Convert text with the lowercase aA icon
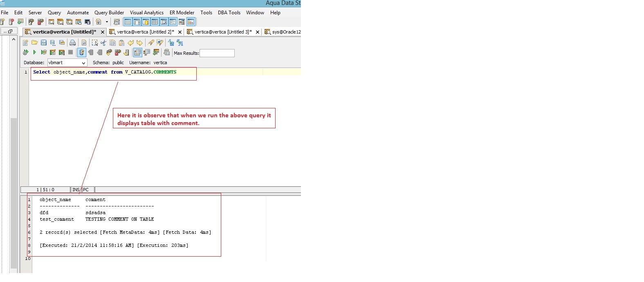This screenshot has width=644, height=282. click(x=180, y=43)
